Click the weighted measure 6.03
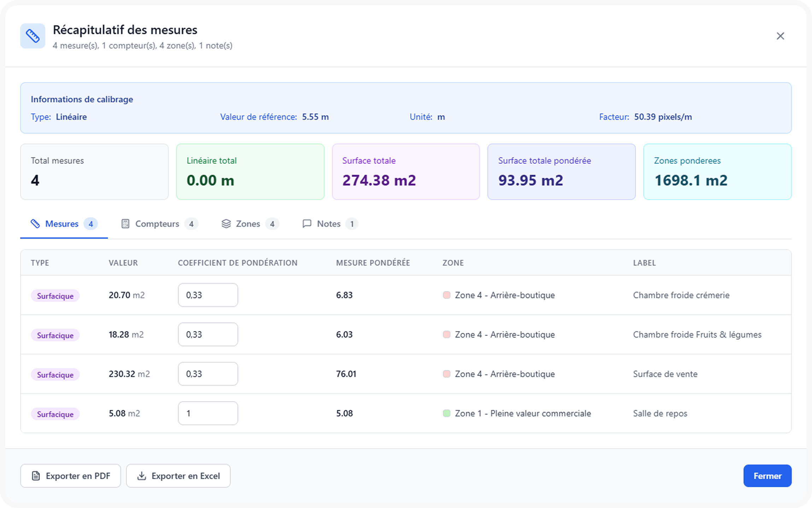This screenshot has width=812, height=508. tap(344, 334)
